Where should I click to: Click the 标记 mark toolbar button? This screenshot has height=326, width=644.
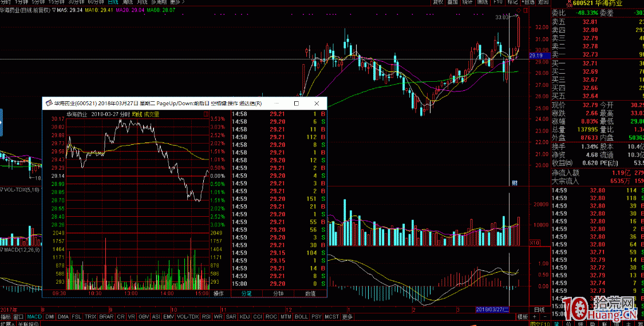[512, 2]
